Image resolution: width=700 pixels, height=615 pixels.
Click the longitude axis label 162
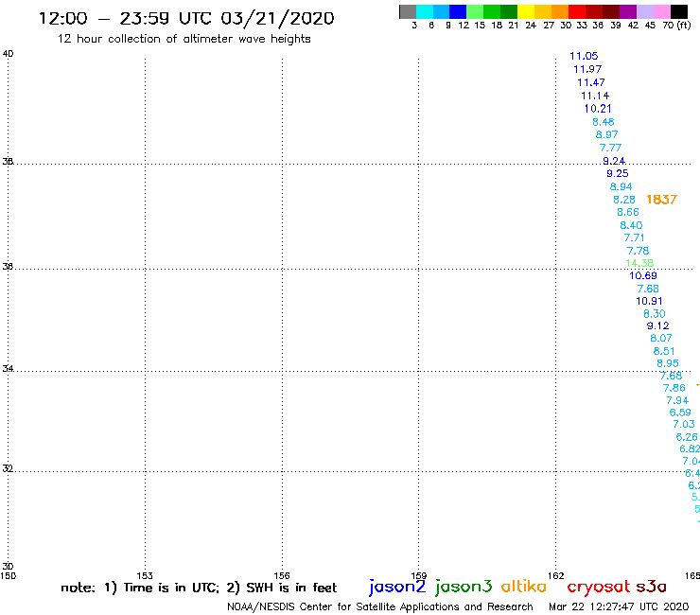(556, 575)
